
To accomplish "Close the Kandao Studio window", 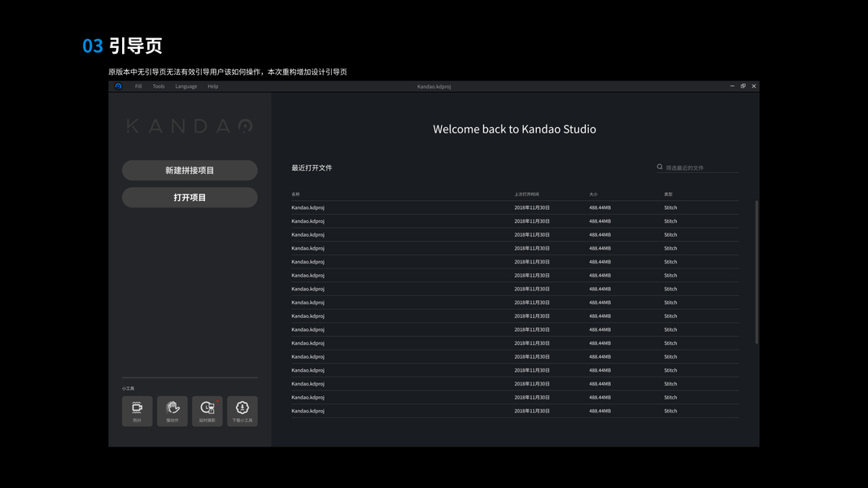I will pos(753,86).
